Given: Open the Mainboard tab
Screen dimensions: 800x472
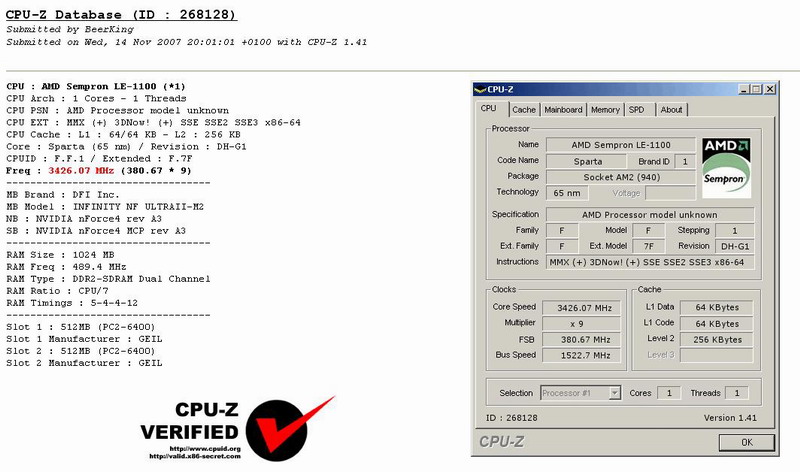Looking at the screenshot, I should pyautogui.click(x=563, y=110).
